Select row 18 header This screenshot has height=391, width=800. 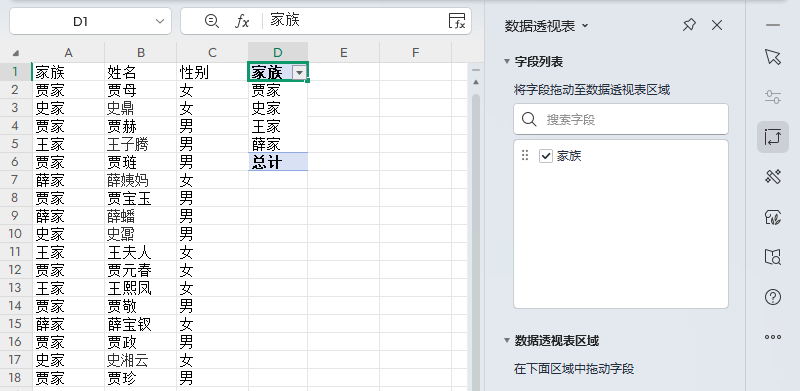tap(16, 378)
